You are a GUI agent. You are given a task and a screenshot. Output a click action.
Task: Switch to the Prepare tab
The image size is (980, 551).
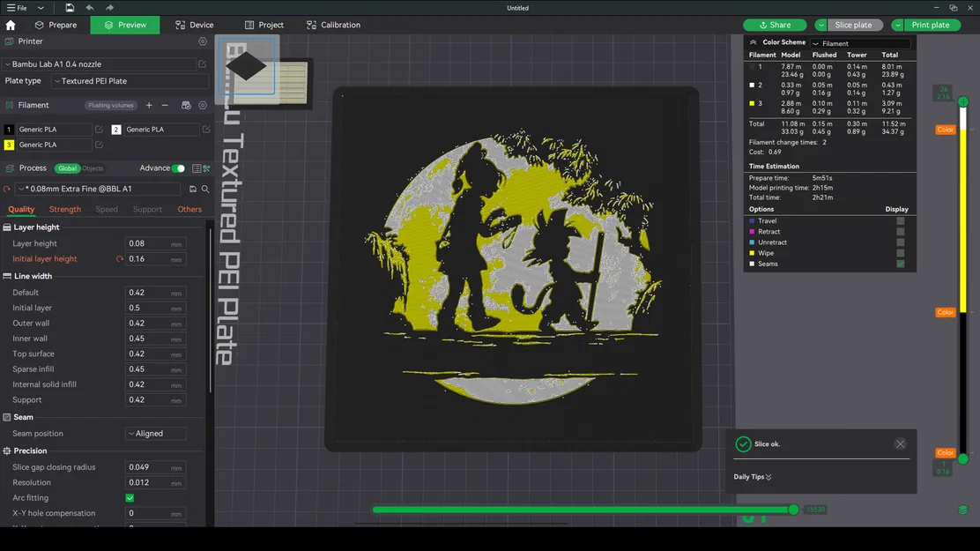pos(56,25)
